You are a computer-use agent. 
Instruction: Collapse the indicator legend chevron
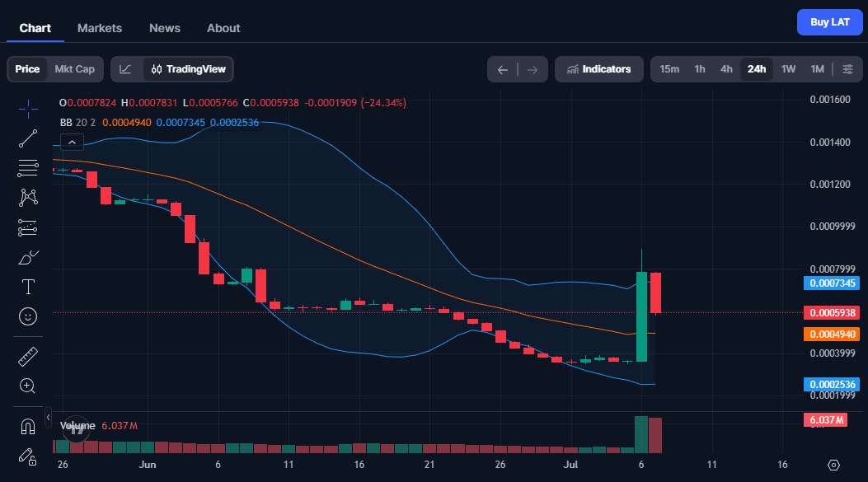click(72, 143)
